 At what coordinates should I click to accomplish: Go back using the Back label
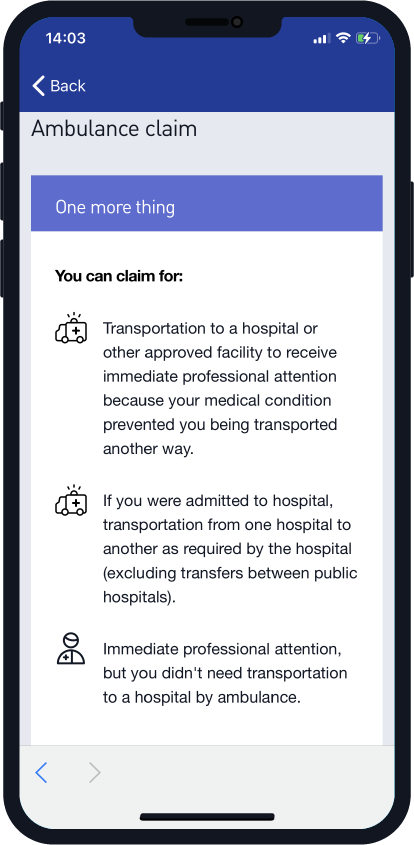tap(68, 86)
